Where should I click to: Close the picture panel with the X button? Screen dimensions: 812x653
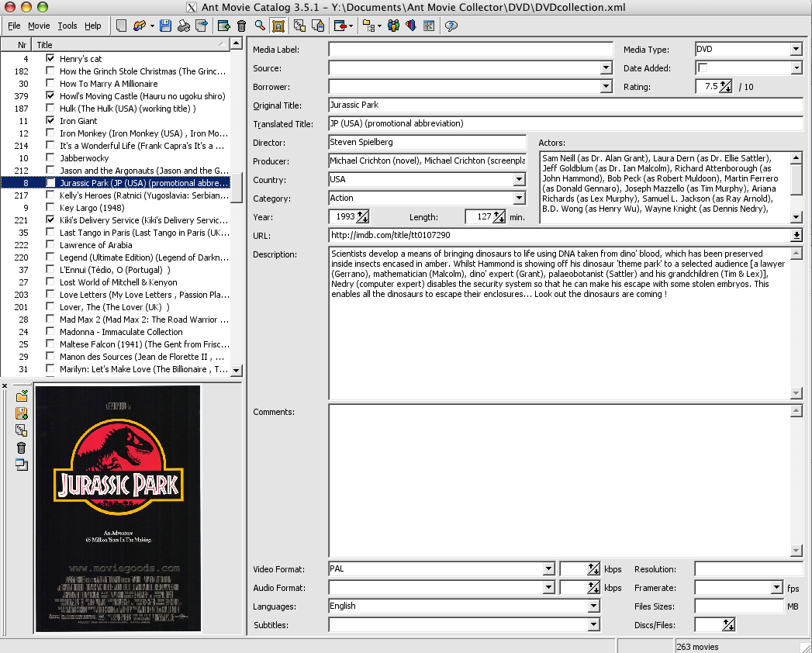(x=4, y=385)
